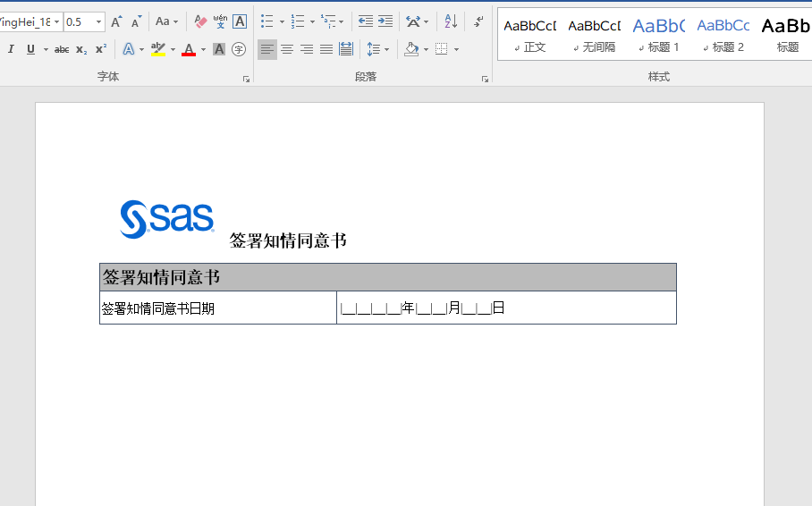The height and width of the screenshot is (506, 812).
Task: Insert a bulleted list
Action: click(x=267, y=21)
